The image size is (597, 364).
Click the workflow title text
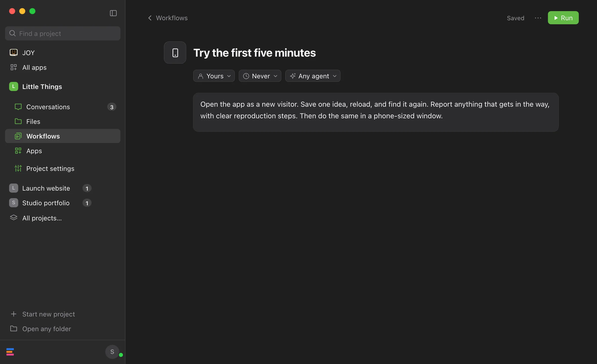(254, 53)
